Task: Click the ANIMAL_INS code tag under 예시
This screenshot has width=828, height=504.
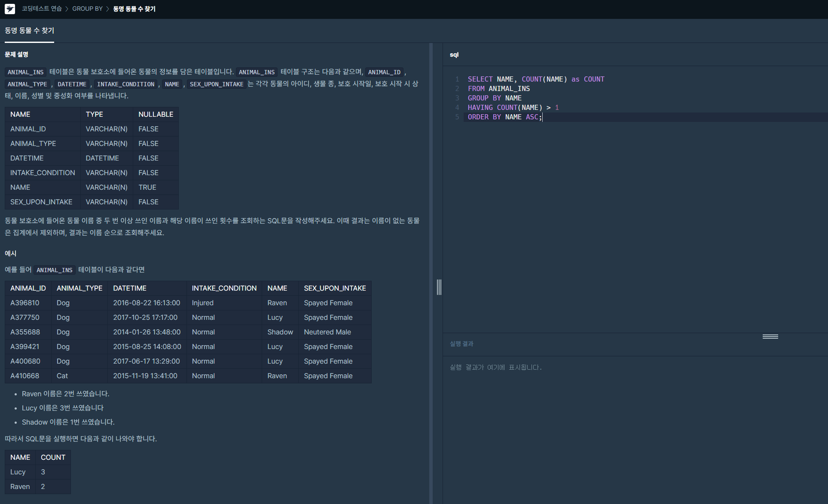Action: point(55,270)
